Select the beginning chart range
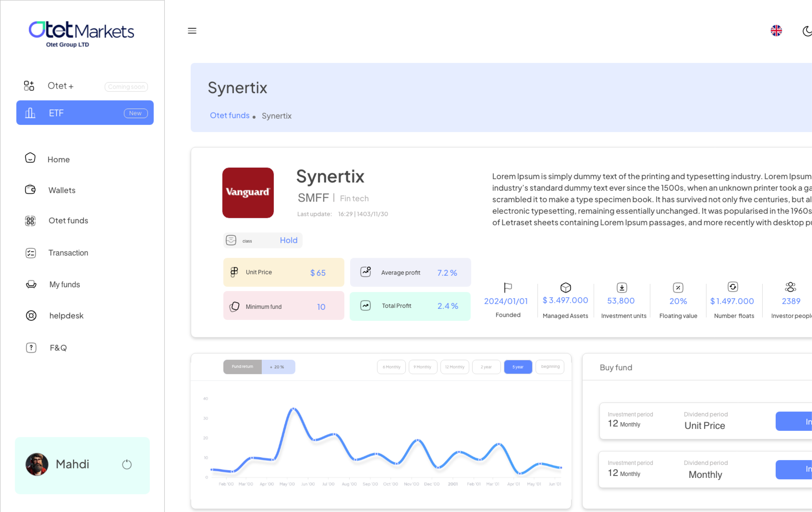Image resolution: width=812 pixels, height=512 pixels. click(x=550, y=367)
